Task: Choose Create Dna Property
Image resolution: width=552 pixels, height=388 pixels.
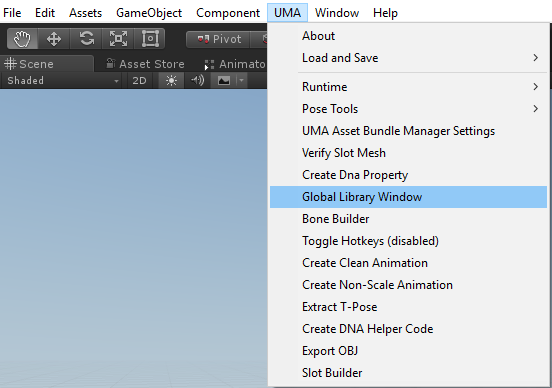Action: click(x=408, y=175)
